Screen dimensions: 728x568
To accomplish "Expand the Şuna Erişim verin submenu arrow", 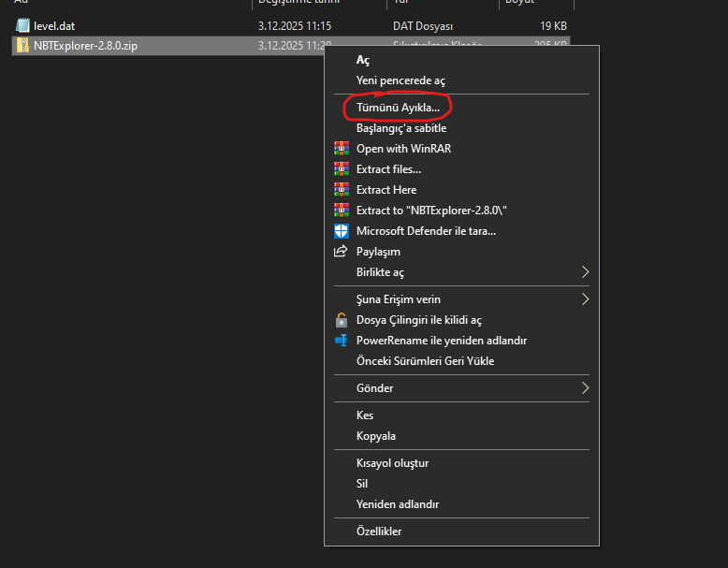I will point(585,299).
